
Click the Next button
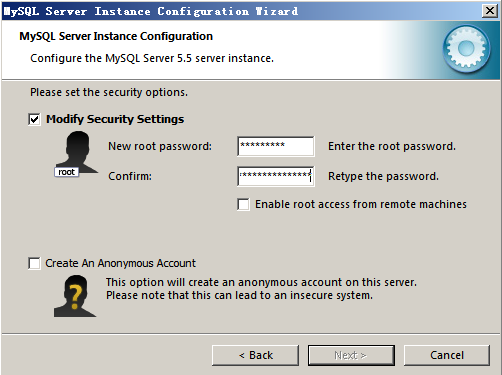pyautogui.click(x=351, y=355)
